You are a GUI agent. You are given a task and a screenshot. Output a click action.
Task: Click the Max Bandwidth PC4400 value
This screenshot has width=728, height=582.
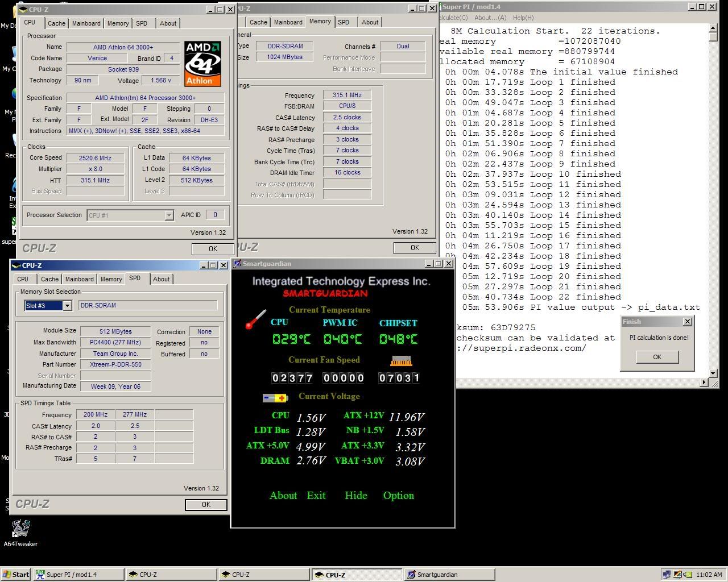(115, 342)
